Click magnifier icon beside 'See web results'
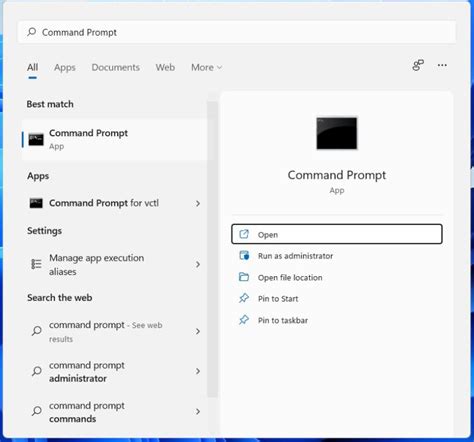This screenshot has width=474, height=442. (x=37, y=331)
